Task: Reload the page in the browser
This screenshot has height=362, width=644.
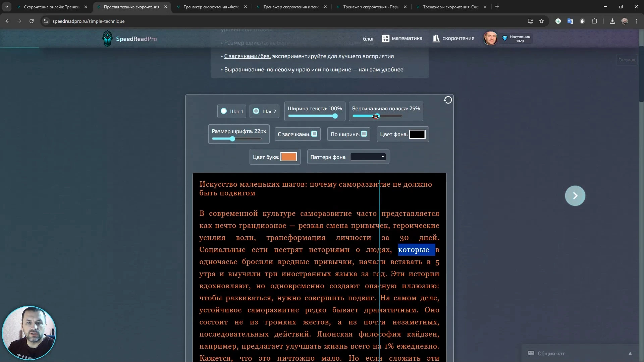Action: point(32,21)
